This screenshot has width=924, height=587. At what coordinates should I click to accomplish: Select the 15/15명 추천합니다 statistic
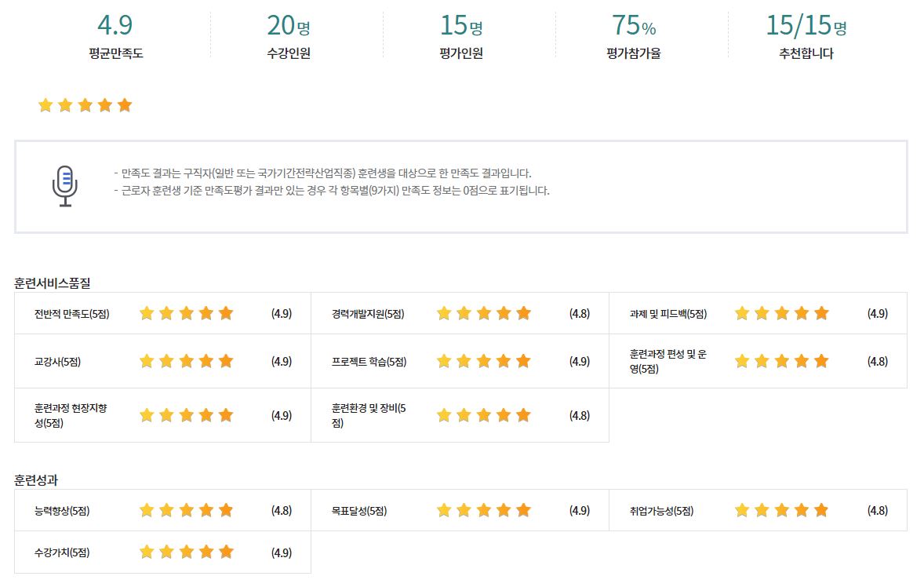[806, 35]
